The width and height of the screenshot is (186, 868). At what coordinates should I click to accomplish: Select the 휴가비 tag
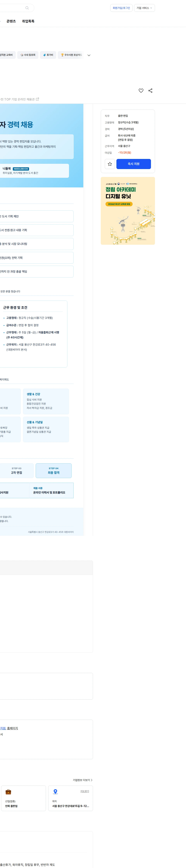pyautogui.click(x=48, y=55)
